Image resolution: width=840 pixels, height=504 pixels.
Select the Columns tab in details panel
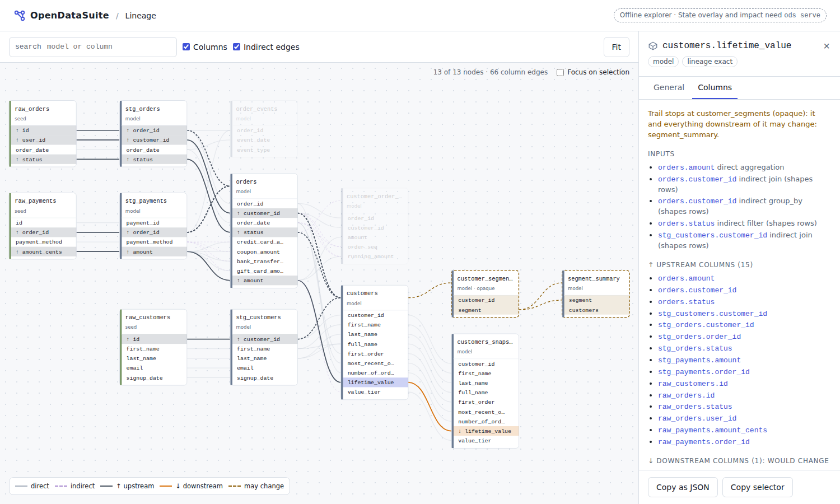tap(715, 87)
